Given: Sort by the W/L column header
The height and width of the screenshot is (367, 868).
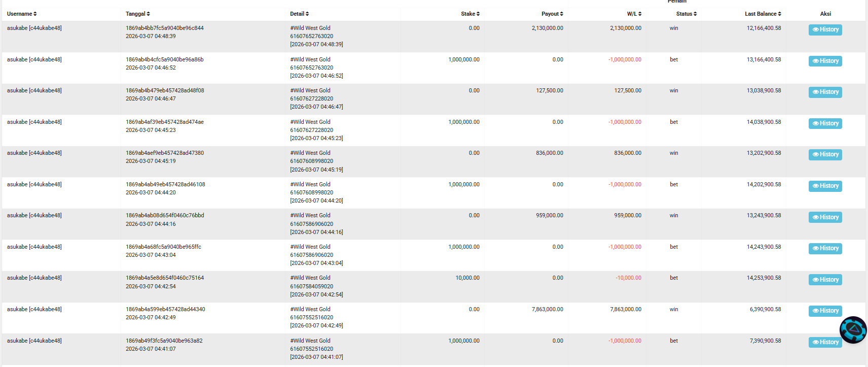Looking at the screenshot, I should [x=634, y=14].
